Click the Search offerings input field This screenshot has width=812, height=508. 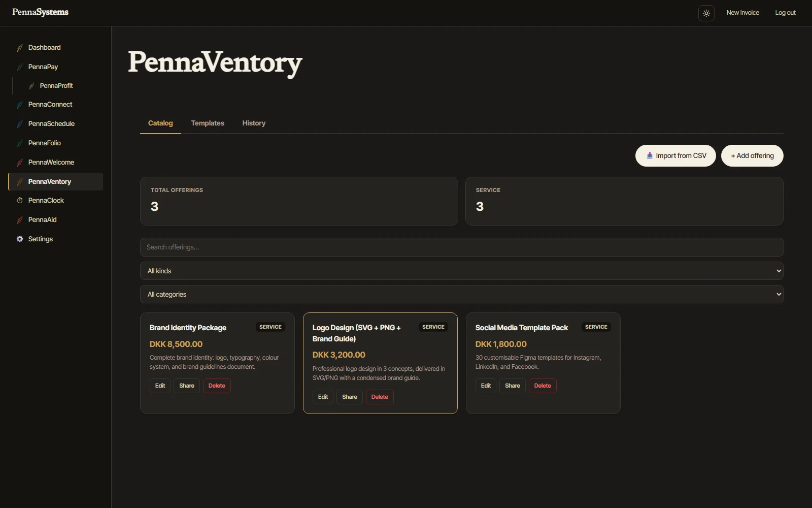461,247
